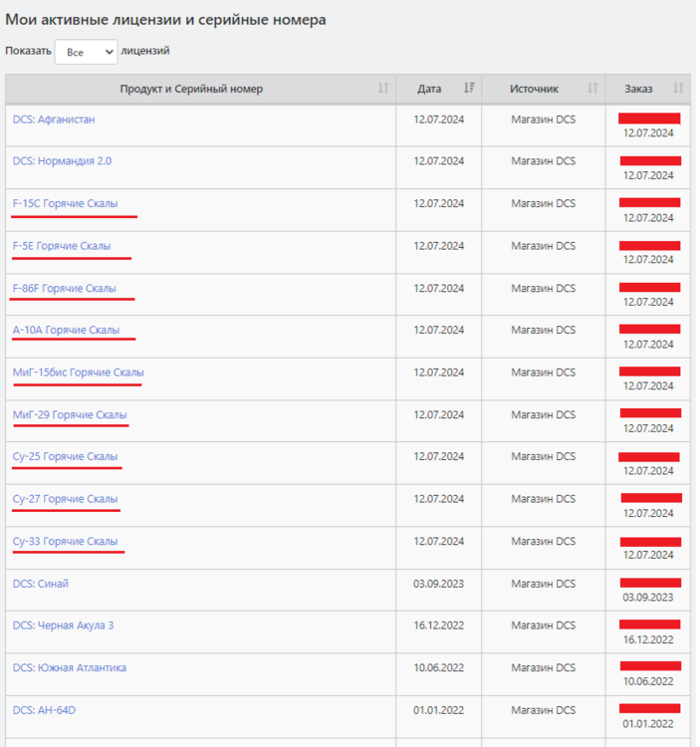Click sort icon in Заказ column header
The height and width of the screenshot is (747, 700).
click(x=679, y=89)
